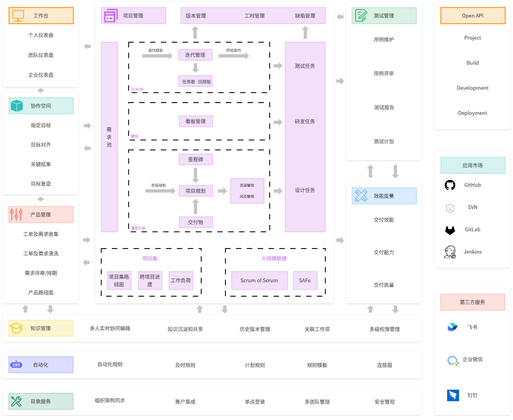This screenshot has width=513, height=420.
Task: Select the 里程碑 box
Action: point(196,159)
